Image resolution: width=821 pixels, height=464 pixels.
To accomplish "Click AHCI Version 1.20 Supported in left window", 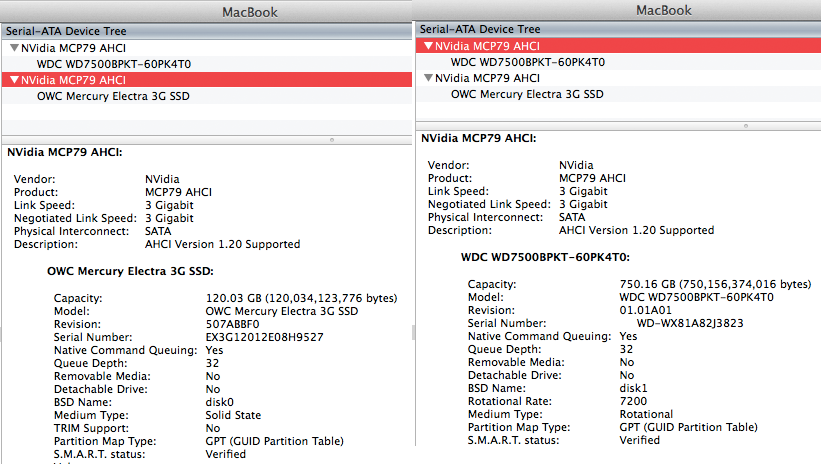I will tap(223, 244).
